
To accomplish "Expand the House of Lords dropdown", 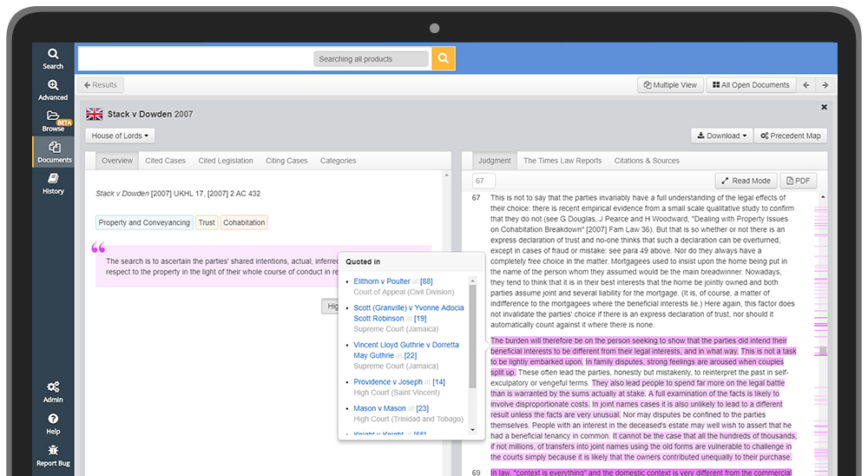I will point(120,136).
